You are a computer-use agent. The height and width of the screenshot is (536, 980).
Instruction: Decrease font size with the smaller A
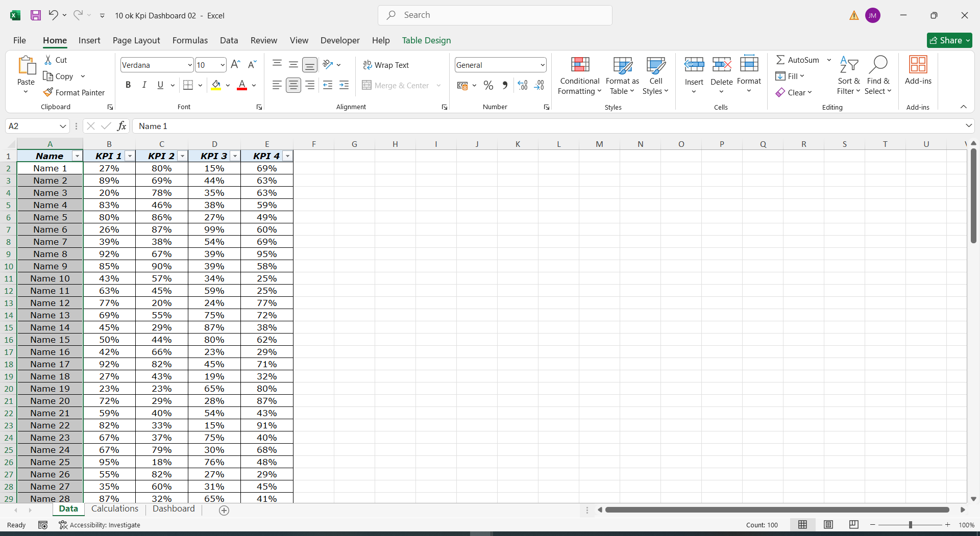pos(252,65)
